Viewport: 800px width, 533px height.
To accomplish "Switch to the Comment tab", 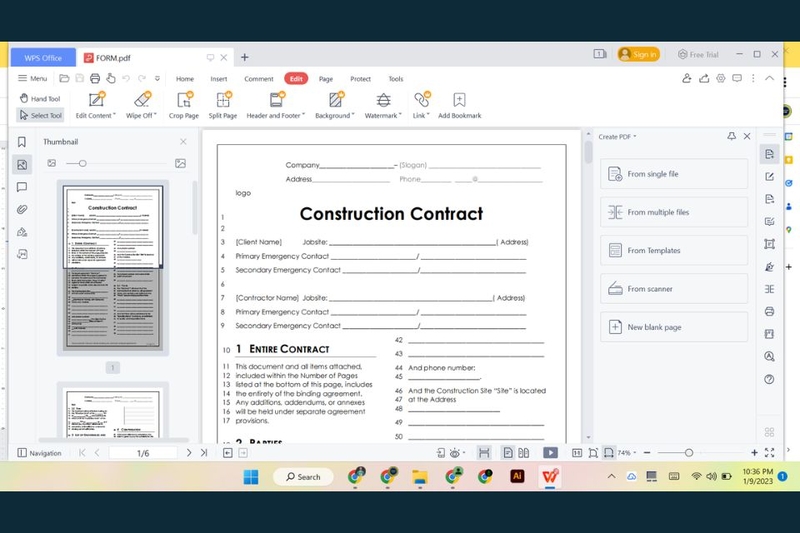I will click(259, 79).
